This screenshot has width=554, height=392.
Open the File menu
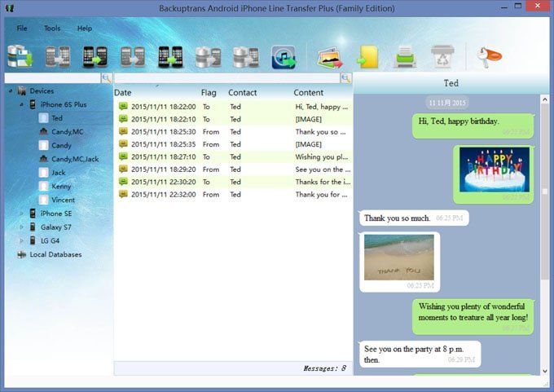[22, 28]
